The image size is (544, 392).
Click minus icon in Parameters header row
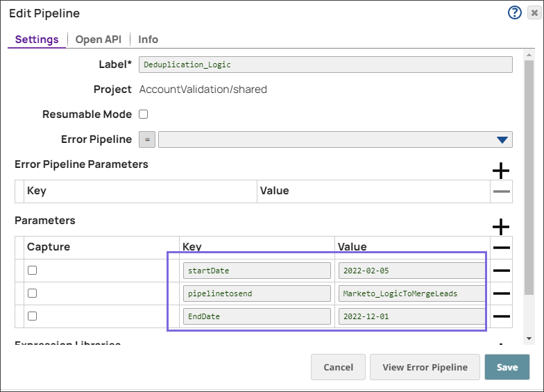501,247
